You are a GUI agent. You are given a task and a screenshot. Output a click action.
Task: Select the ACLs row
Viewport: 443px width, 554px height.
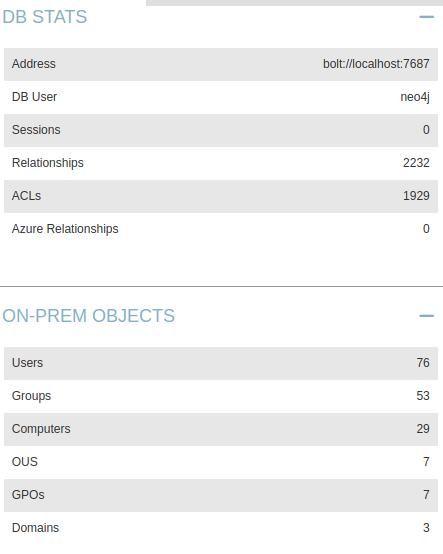pyautogui.click(x=221, y=196)
